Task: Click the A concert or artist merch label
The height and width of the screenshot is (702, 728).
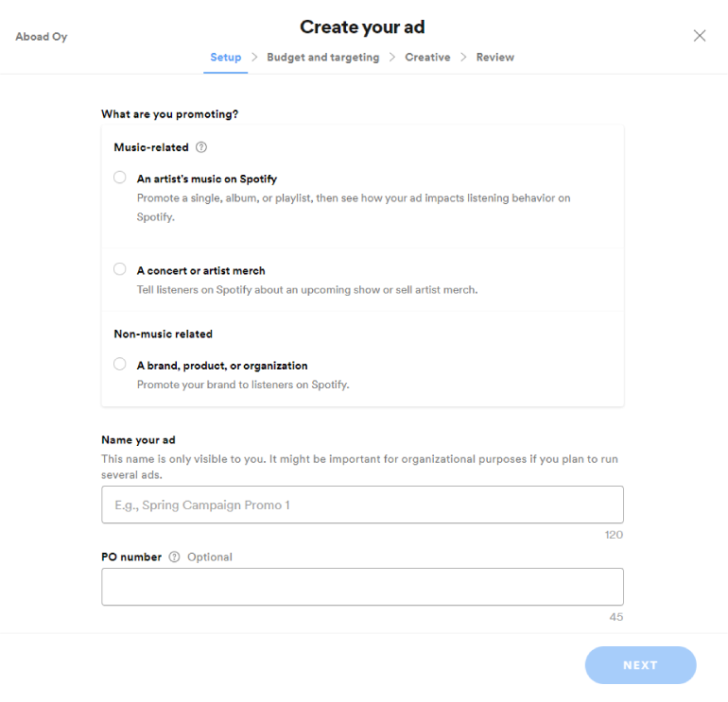Action: point(201,270)
